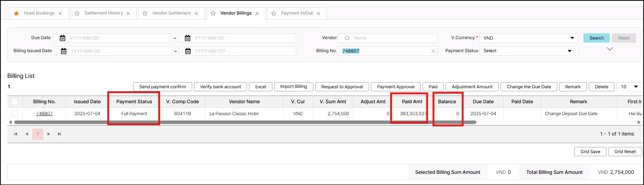This screenshot has width=644, height=185.
Task: Click the next page arrow in pagination
Action: click(x=49, y=134)
